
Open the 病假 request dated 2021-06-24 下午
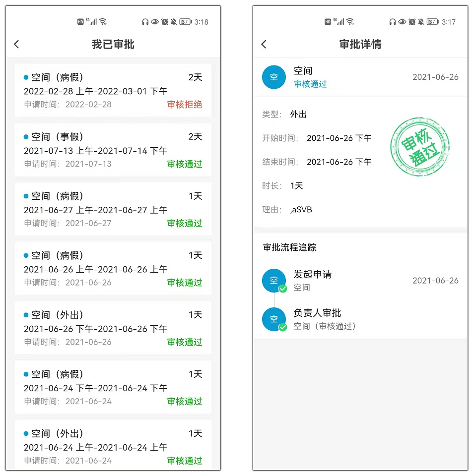(x=113, y=388)
